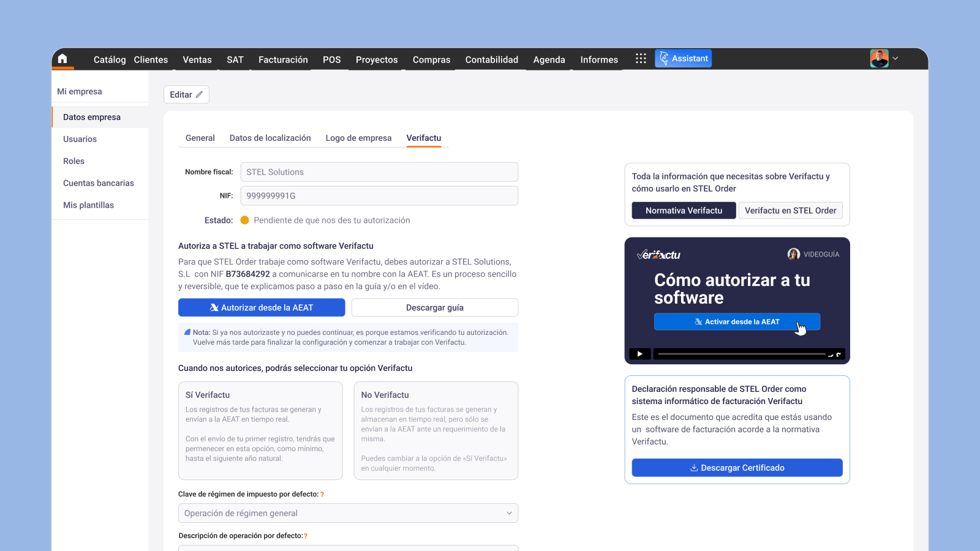
Task: Open Normativa Verifactu button
Action: tap(684, 211)
